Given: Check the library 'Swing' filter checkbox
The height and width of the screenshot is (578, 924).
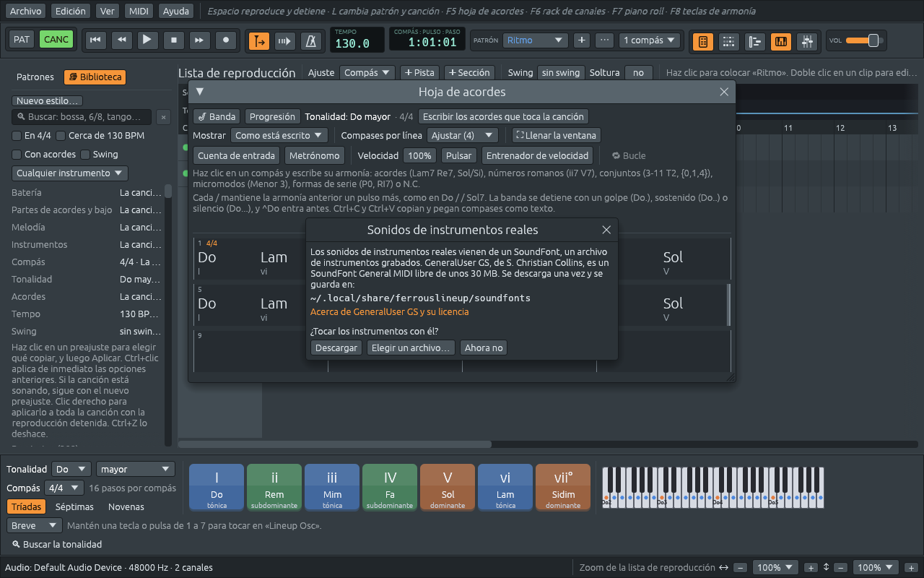Looking at the screenshot, I should tap(85, 155).
